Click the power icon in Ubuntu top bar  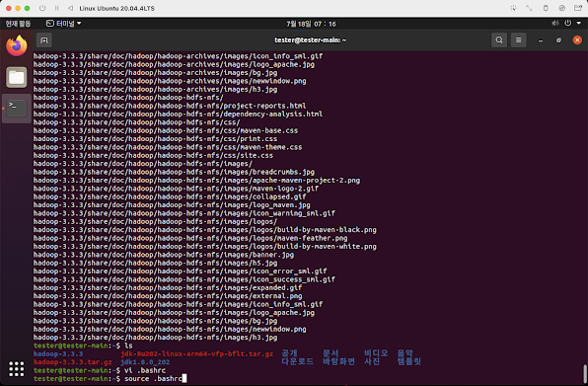[568, 24]
